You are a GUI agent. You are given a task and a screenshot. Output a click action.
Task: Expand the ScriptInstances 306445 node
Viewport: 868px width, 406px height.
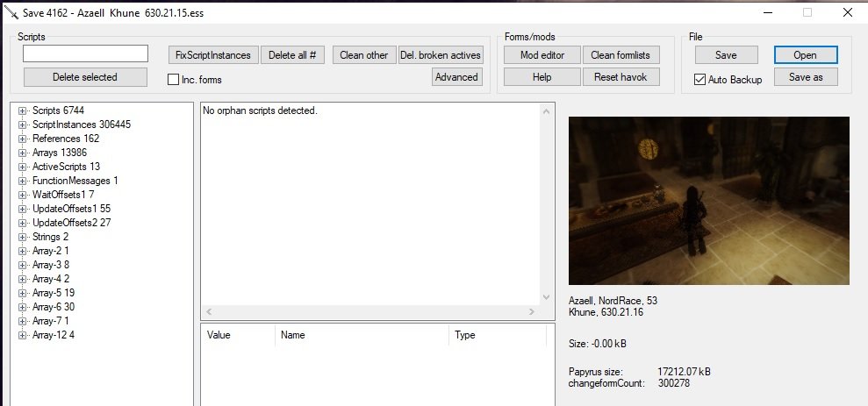pyautogui.click(x=22, y=125)
